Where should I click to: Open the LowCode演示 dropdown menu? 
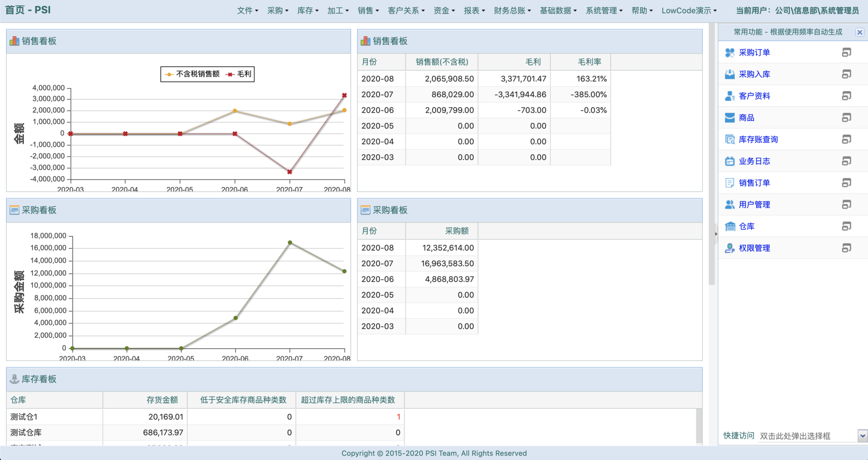pos(689,10)
